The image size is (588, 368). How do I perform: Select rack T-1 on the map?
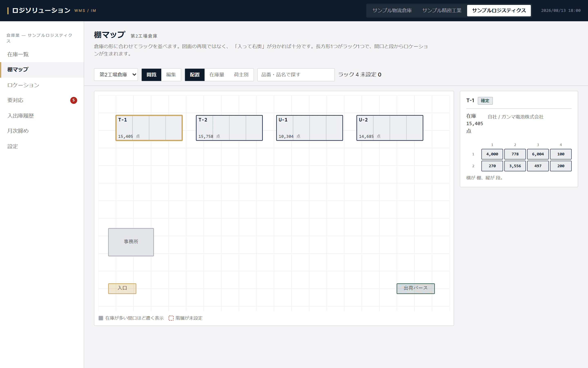pos(149,128)
